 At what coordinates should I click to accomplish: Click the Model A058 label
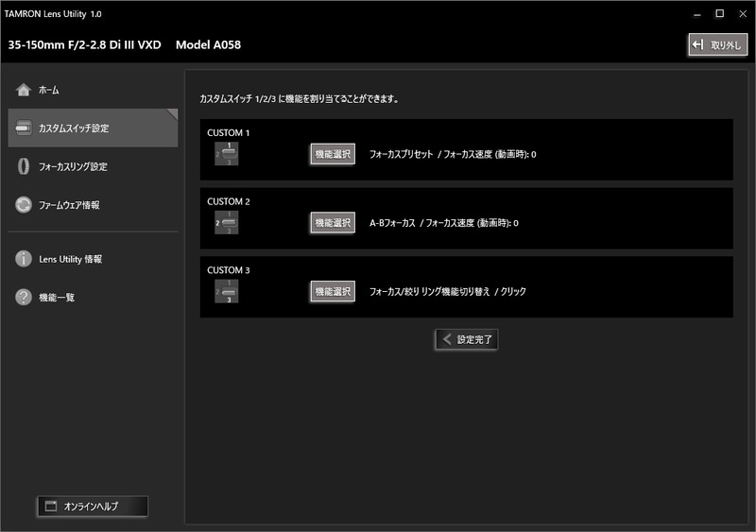click(208, 44)
